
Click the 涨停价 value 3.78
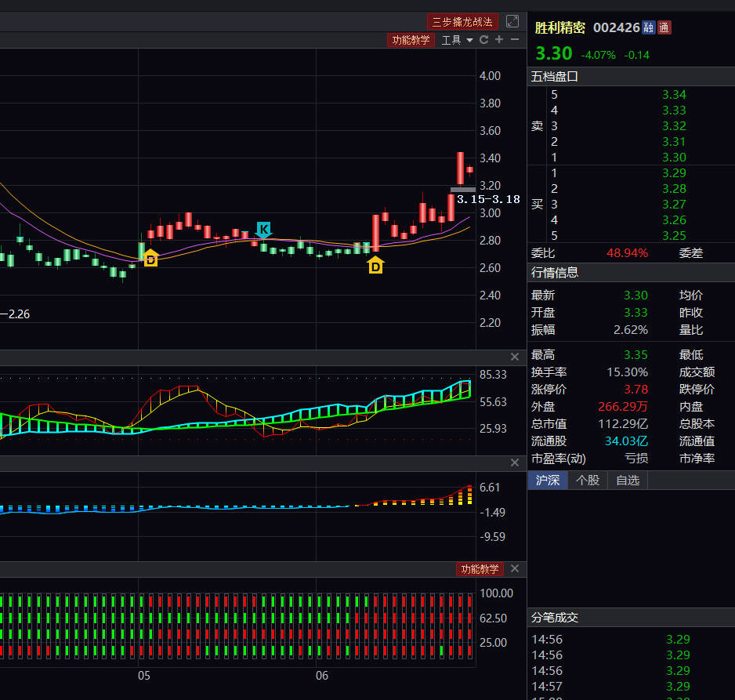point(636,389)
